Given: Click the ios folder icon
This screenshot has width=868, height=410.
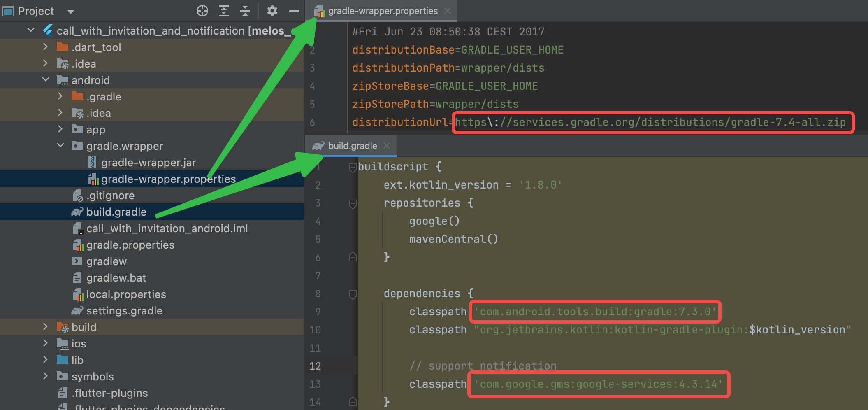Looking at the screenshot, I should click(x=63, y=343).
